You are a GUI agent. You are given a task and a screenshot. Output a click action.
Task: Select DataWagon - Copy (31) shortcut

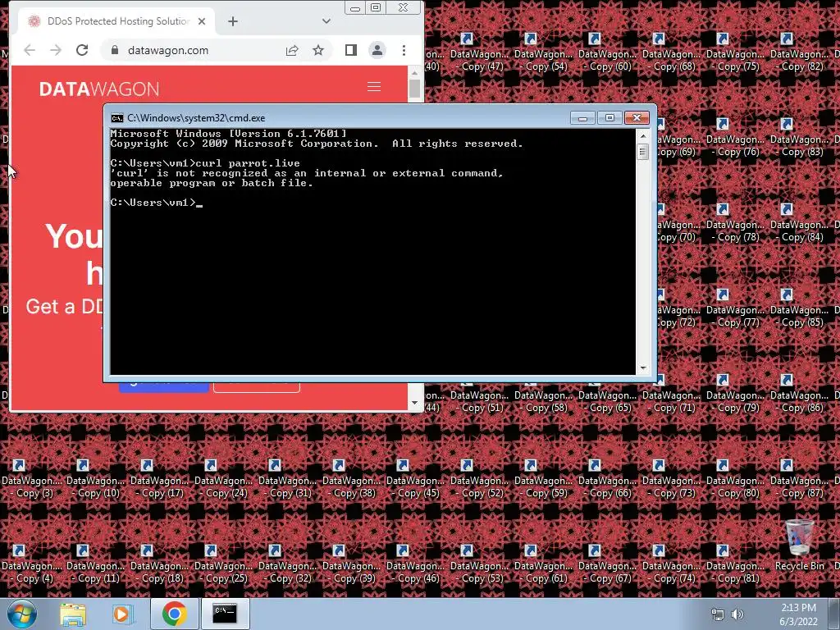[287, 479]
